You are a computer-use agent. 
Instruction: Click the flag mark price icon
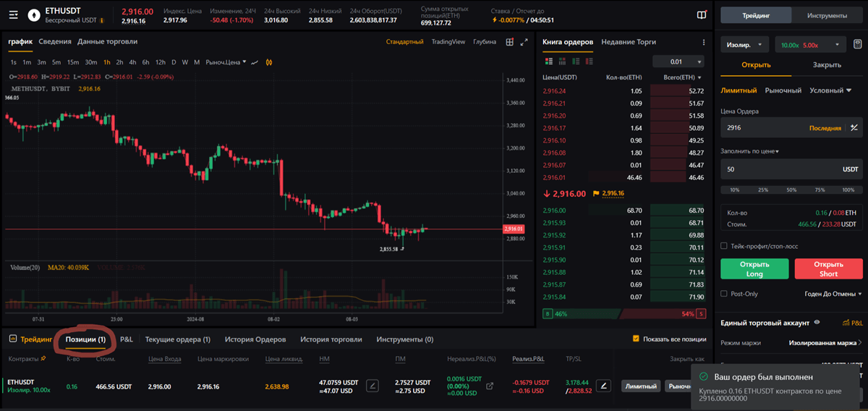tap(596, 193)
